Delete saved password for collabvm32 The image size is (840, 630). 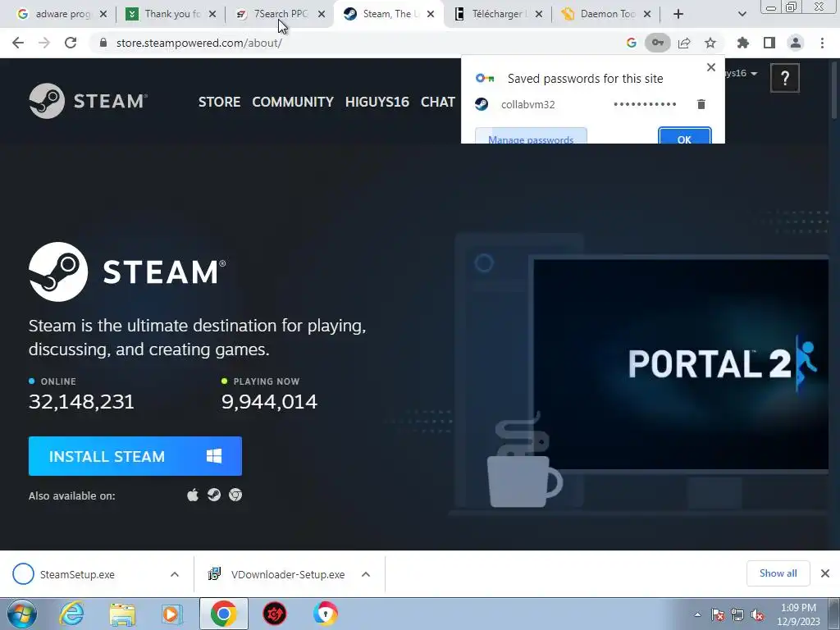[701, 104]
